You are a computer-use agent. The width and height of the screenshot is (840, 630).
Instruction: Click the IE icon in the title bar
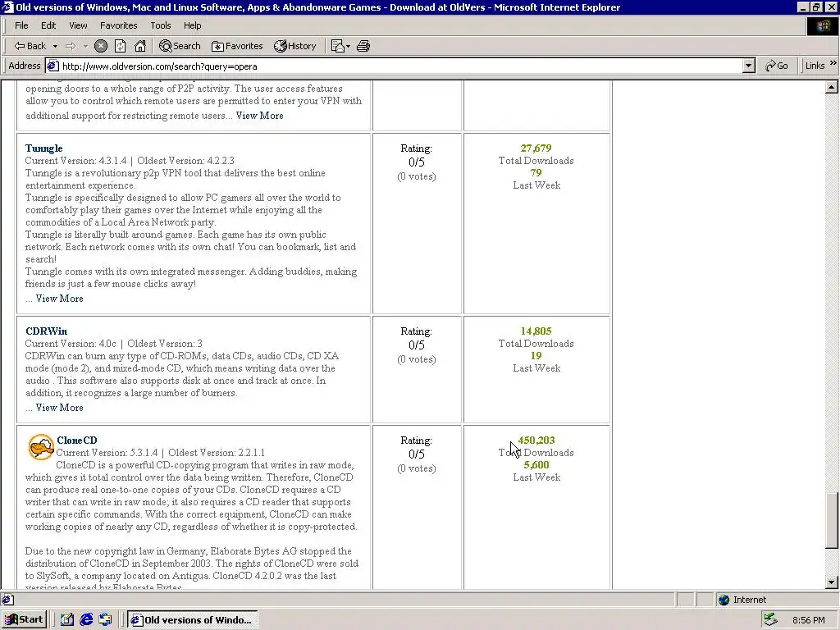pos(7,7)
